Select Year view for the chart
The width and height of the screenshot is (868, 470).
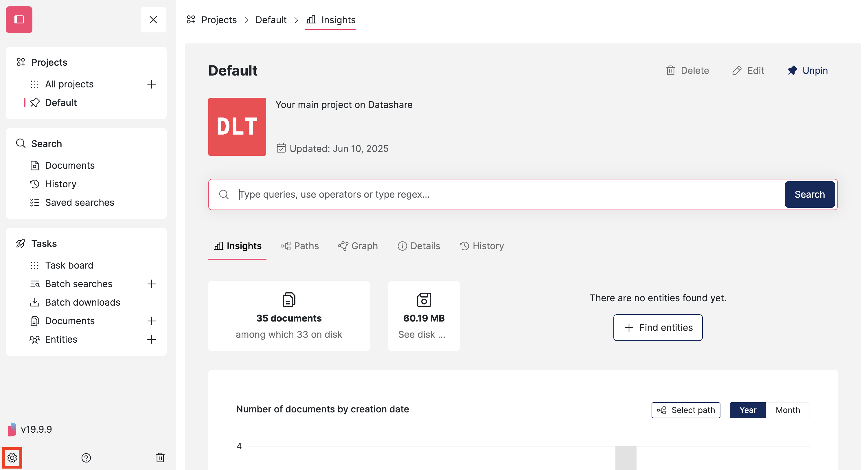748,410
